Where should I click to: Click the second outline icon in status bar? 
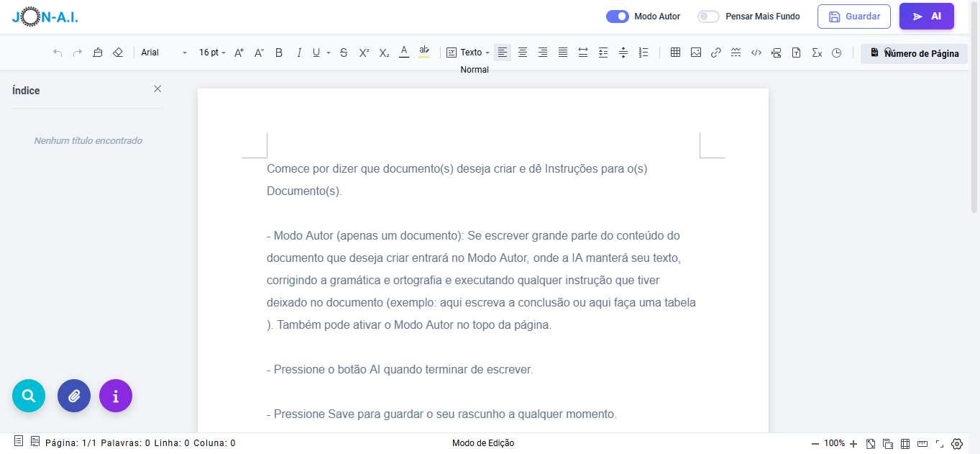pos(35,441)
